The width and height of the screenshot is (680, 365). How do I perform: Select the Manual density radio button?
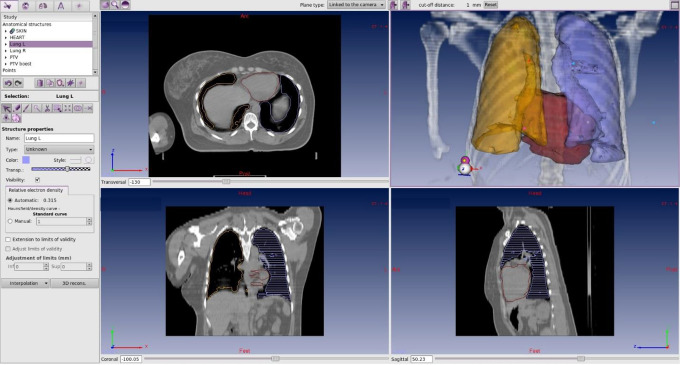(x=10, y=222)
